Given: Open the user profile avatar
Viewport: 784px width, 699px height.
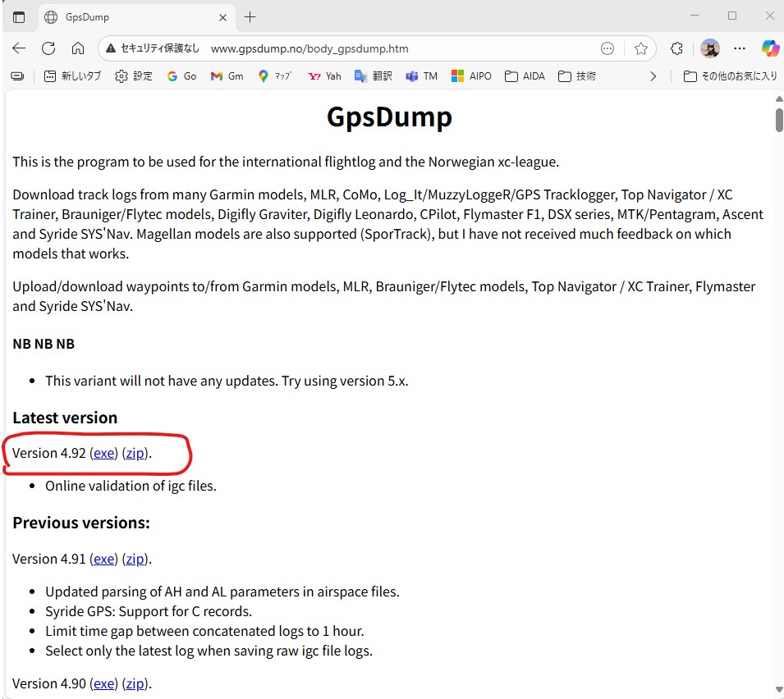Looking at the screenshot, I should coord(709,48).
